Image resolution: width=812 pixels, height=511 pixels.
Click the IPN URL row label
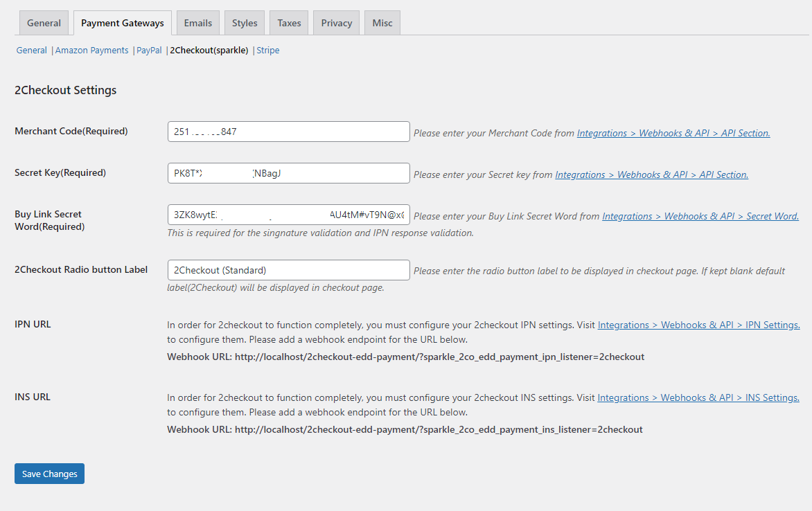tap(33, 324)
